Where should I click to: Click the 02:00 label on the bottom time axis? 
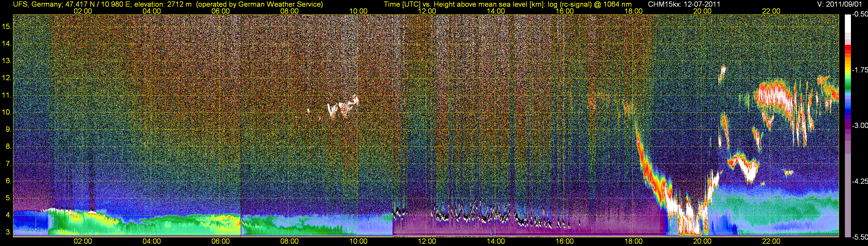tap(83, 241)
